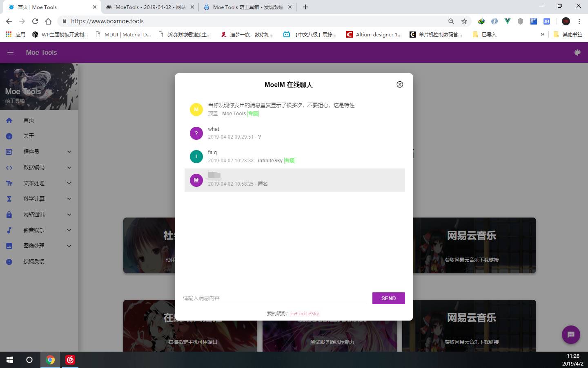Bookmark this page with star icon
This screenshot has height=368, width=588.
click(x=464, y=21)
